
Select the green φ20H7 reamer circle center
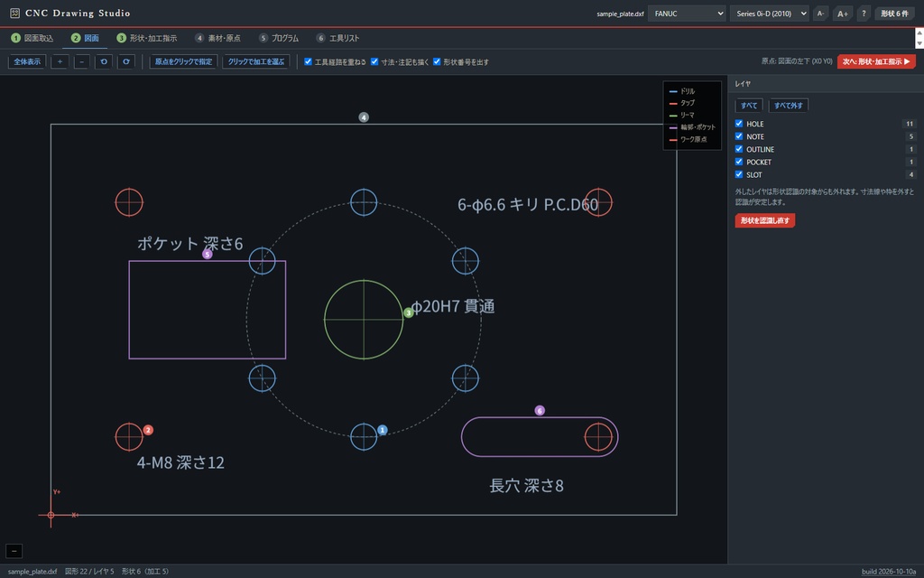tap(364, 320)
